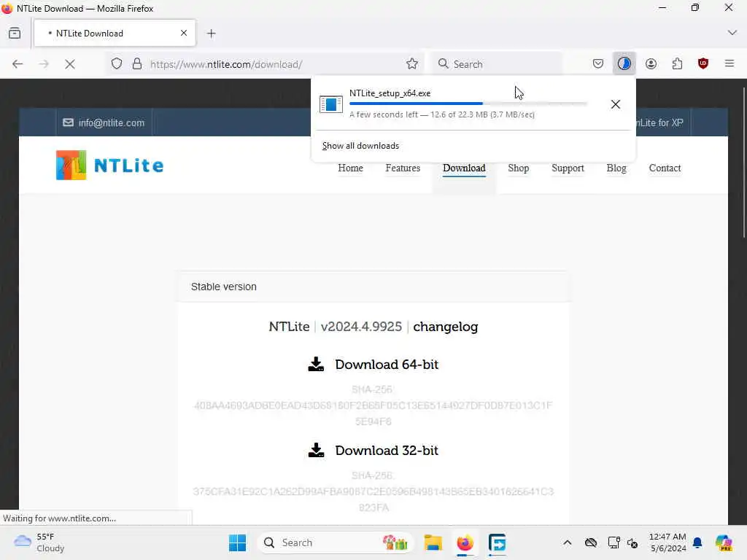Viewport: 747px width, 560px height.
Task: Show hidden tray icons chevron
Action: (x=567, y=542)
